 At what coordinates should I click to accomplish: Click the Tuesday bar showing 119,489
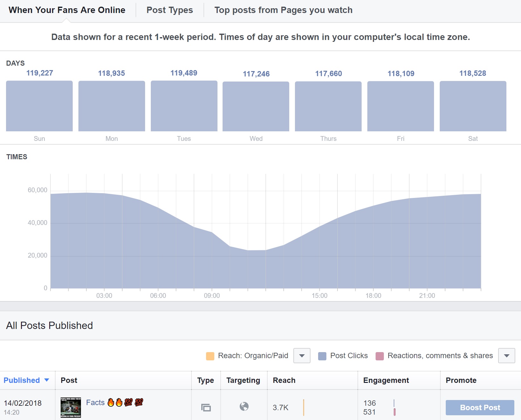(x=184, y=106)
